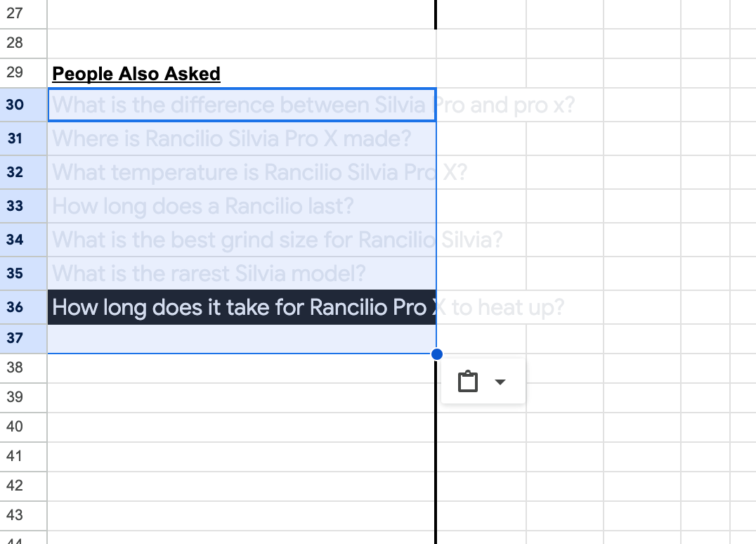The width and height of the screenshot is (756, 544).
Task: Open the paste options dropdown arrow
Action: pos(500,382)
